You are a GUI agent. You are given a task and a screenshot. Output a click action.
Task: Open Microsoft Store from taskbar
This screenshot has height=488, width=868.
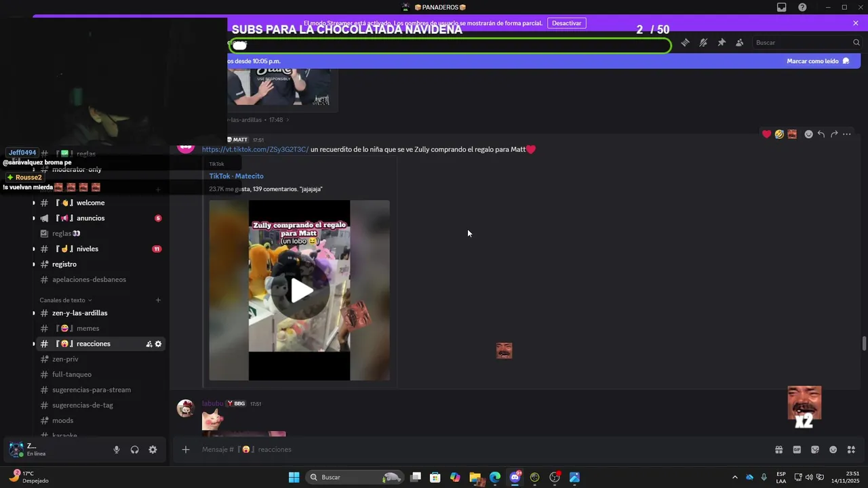[x=435, y=477]
